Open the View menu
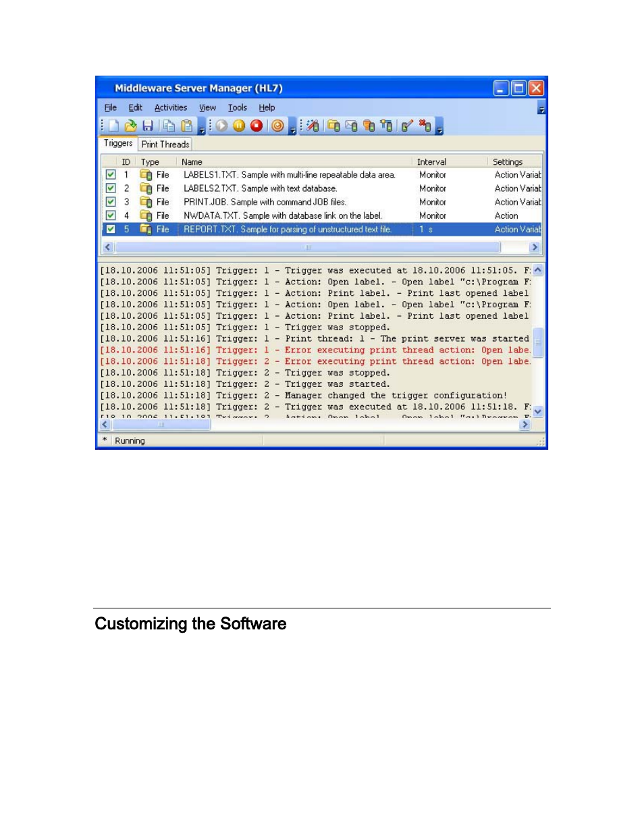The height and width of the screenshot is (834, 644). [207, 107]
